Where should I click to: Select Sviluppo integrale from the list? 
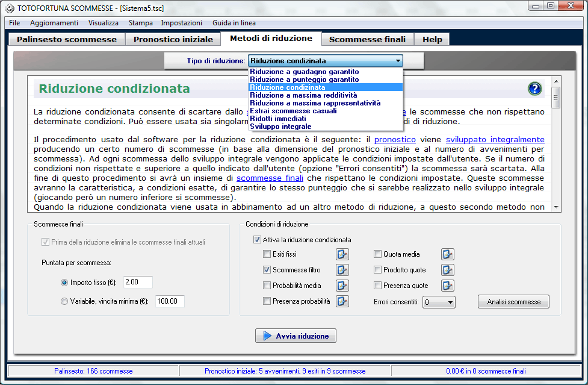pyautogui.click(x=280, y=127)
